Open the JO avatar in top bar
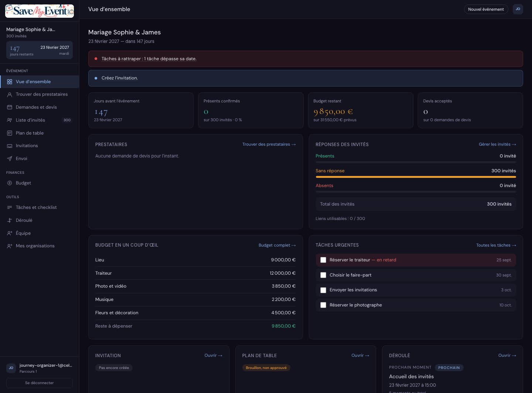 (x=518, y=9)
